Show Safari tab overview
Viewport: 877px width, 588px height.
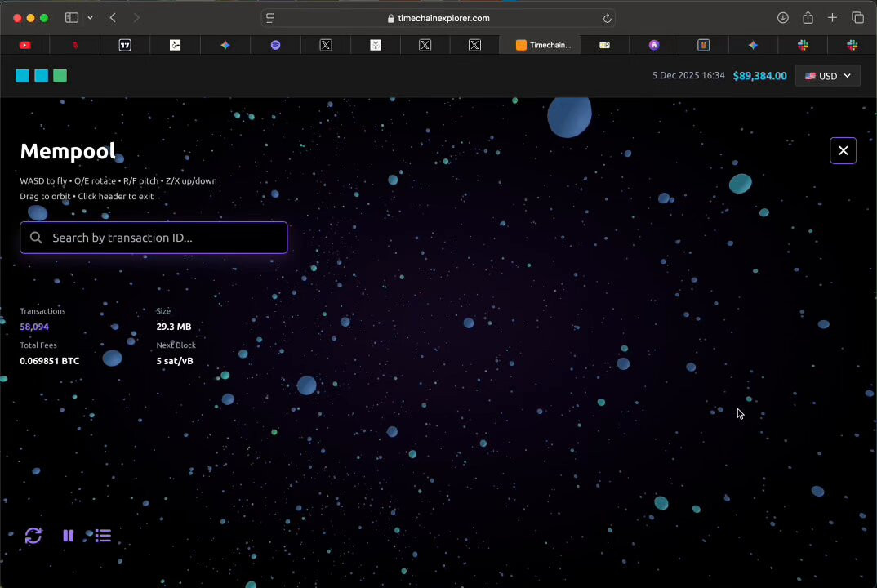pos(857,18)
